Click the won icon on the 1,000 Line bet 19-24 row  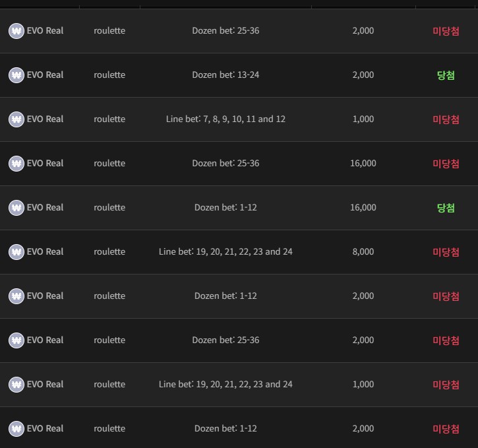16,385
